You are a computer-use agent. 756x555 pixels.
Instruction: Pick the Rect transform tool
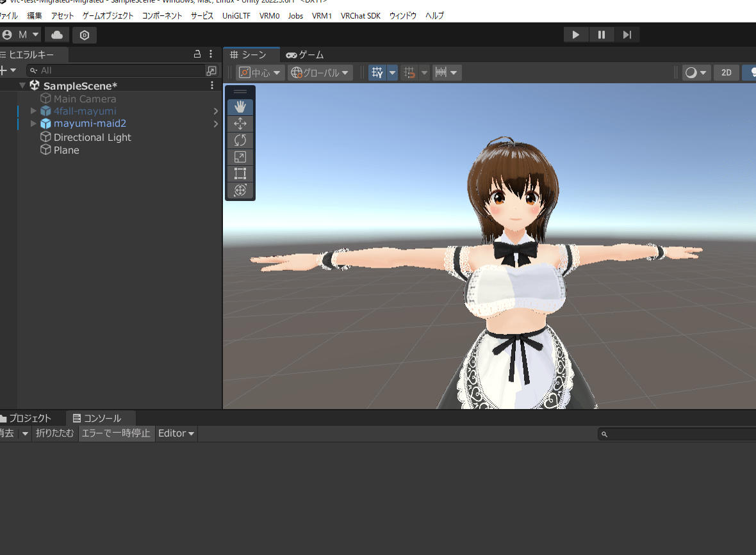pos(240,173)
